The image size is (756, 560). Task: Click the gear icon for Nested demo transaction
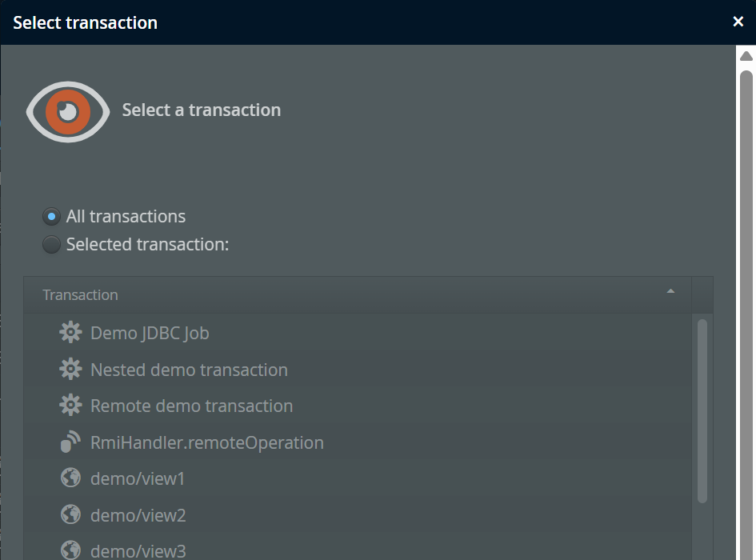[70, 370]
